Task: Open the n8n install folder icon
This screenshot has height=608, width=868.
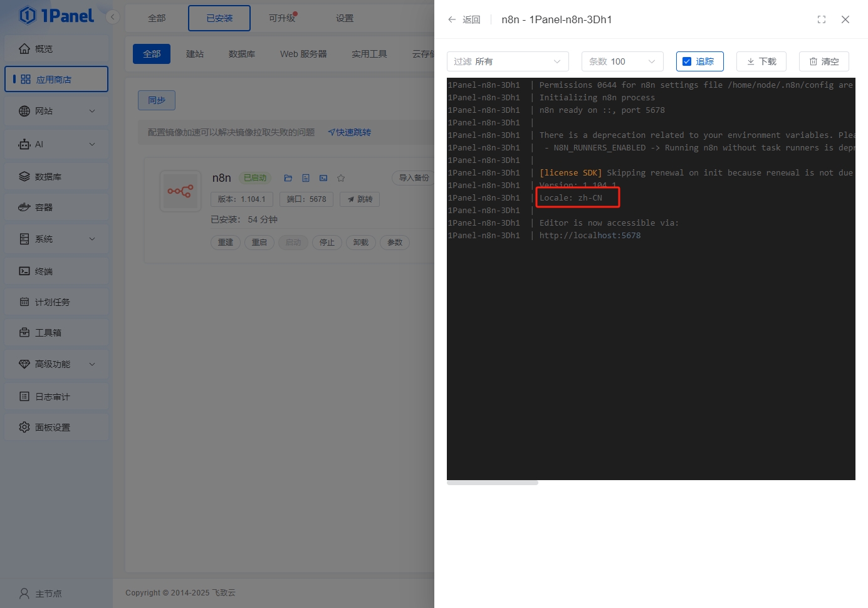Action: click(x=288, y=178)
